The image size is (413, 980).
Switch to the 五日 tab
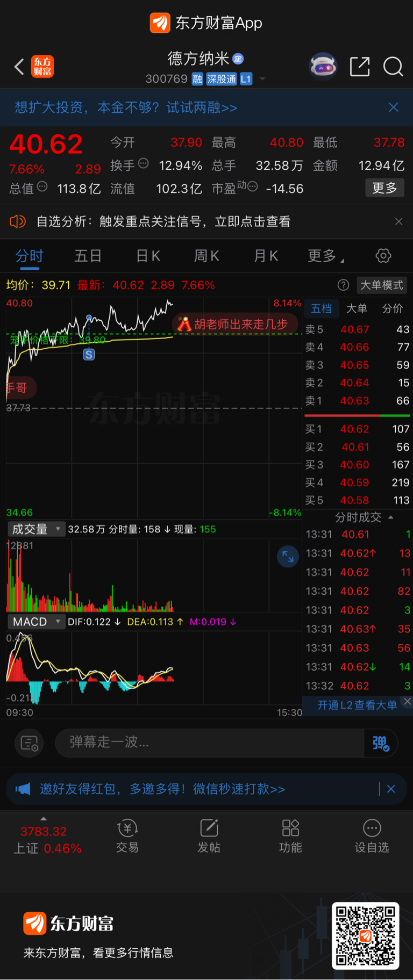point(88,256)
